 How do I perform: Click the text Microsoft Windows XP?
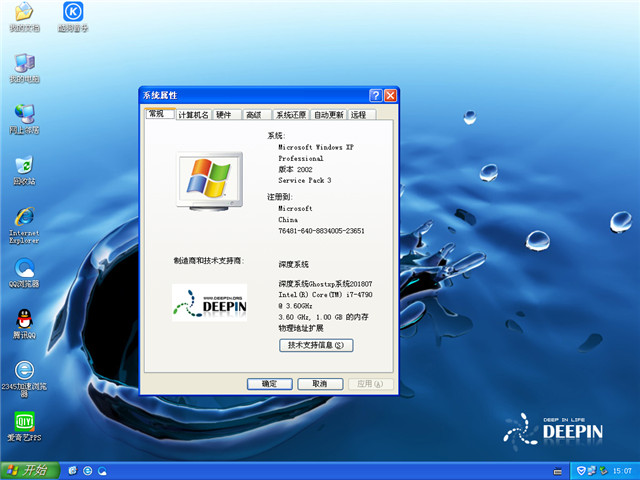(x=316, y=147)
